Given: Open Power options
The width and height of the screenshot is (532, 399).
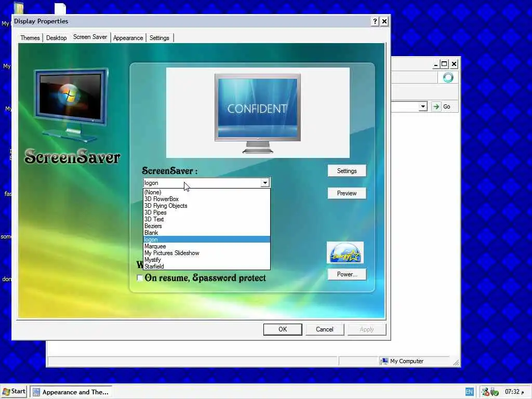Looking at the screenshot, I should (x=347, y=274).
